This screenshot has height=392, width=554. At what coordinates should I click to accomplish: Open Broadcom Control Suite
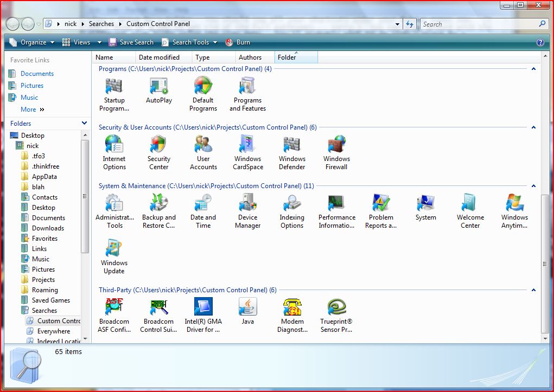click(158, 316)
